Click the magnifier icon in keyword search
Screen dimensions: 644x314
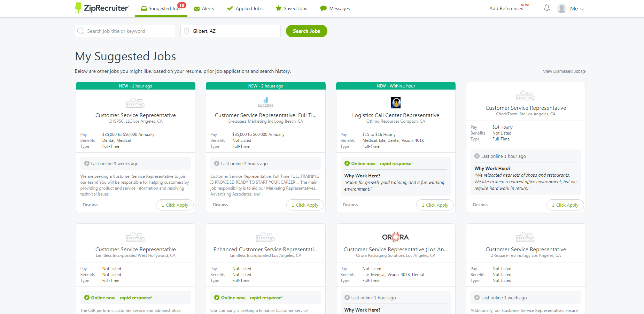coord(81,31)
